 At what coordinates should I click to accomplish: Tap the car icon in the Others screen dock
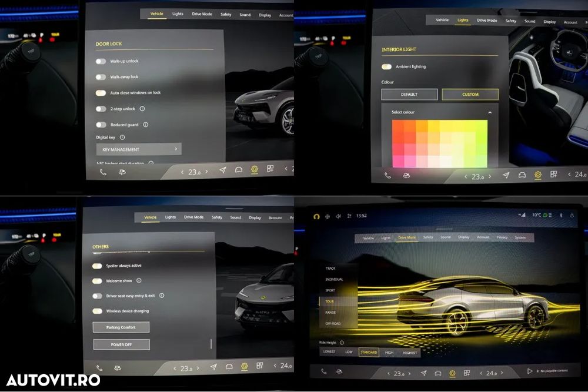coord(229,367)
